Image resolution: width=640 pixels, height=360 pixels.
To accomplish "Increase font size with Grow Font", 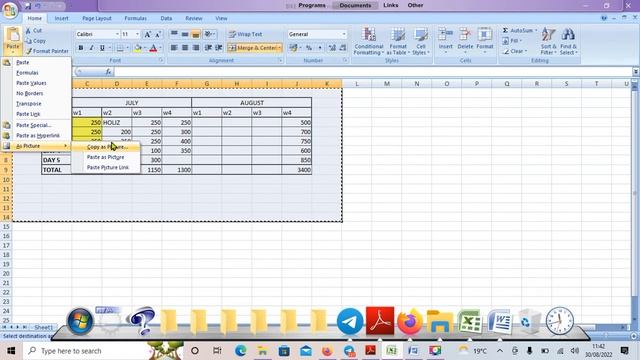I will pyautogui.click(x=147, y=34).
